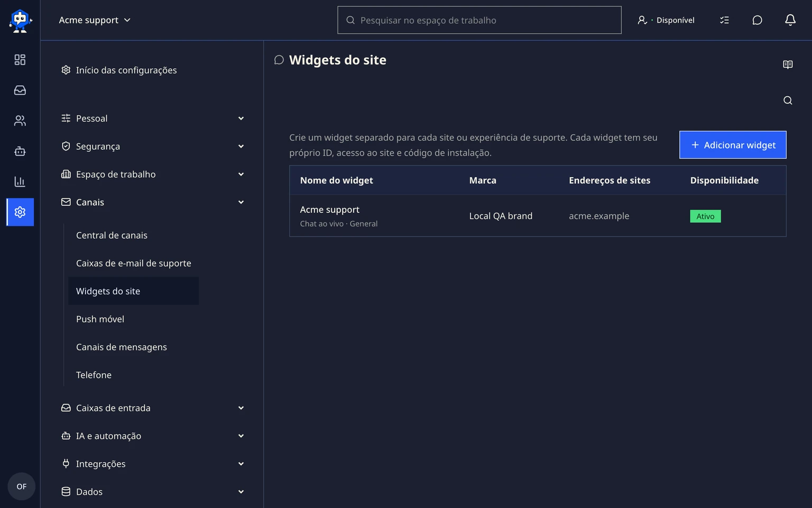Click the Widgets do site page title
This screenshot has width=812, height=508.
[338, 60]
